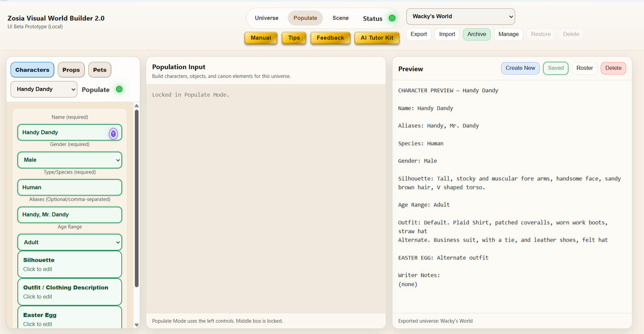Click the Populate status dot in the left panel
The width and height of the screenshot is (644, 334).
click(x=119, y=89)
